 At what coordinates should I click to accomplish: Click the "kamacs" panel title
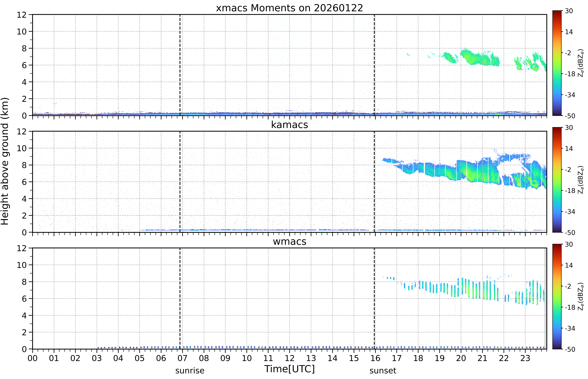tap(289, 125)
